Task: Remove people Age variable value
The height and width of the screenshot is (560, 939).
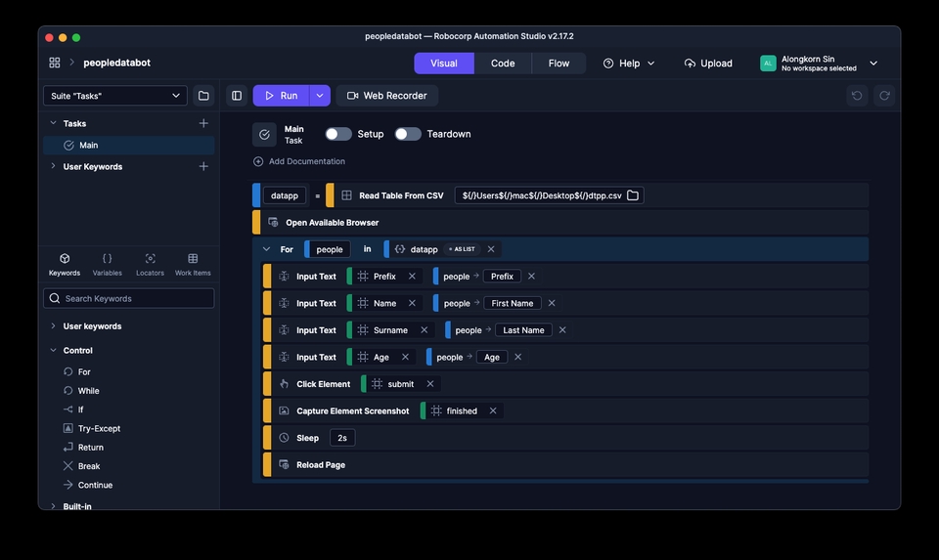Action: tap(518, 357)
